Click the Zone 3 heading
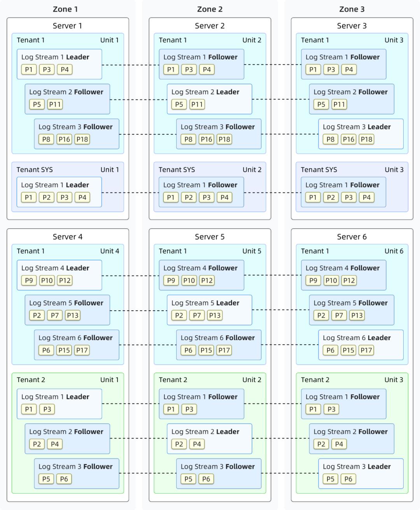 point(352,9)
